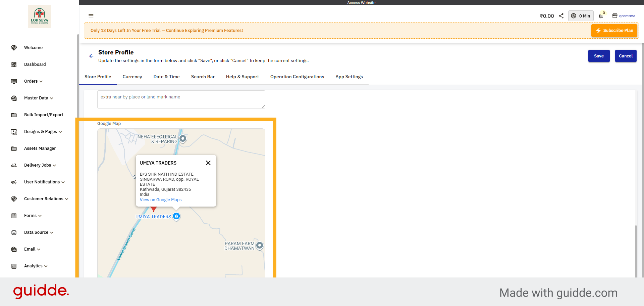644x306 pixels.
Task: Click the Master Data icon
Action: [x=14, y=98]
